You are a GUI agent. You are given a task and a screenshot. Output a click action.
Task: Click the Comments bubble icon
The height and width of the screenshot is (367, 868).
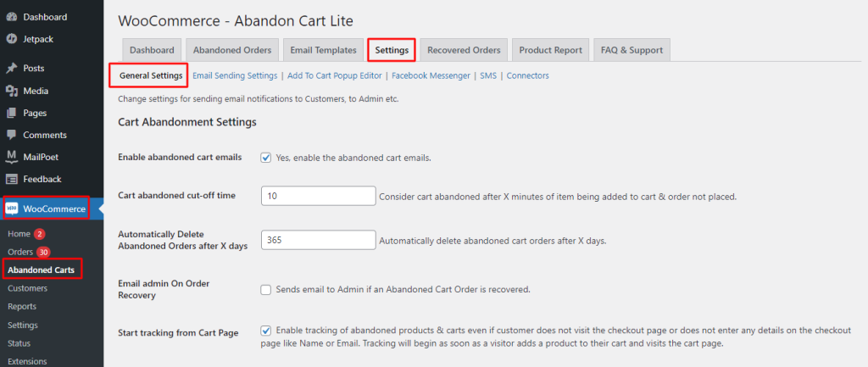point(11,135)
